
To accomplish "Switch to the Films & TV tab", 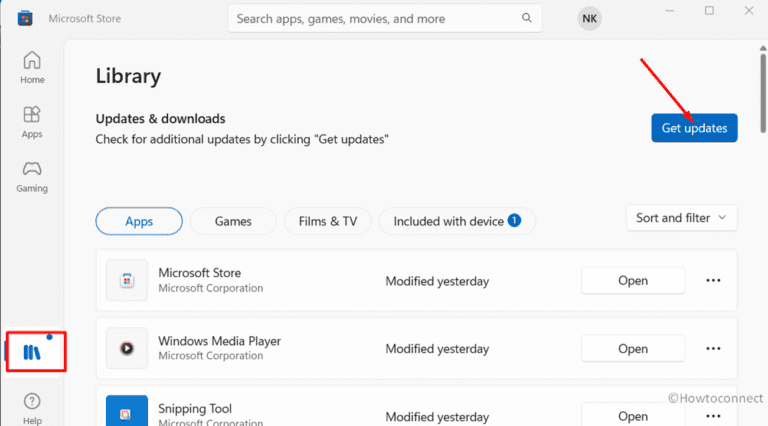I will (328, 221).
